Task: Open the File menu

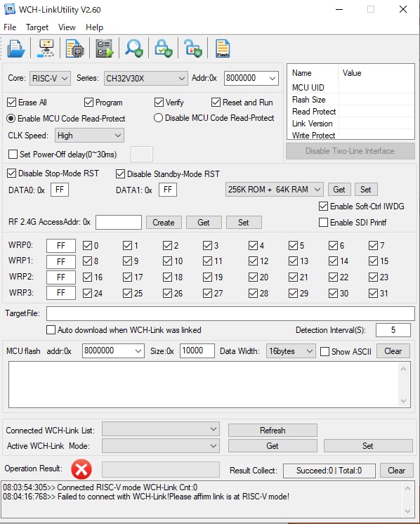Action: point(10,27)
